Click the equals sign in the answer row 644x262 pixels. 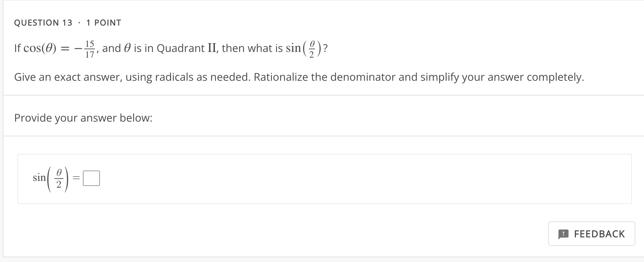[76, 178]
